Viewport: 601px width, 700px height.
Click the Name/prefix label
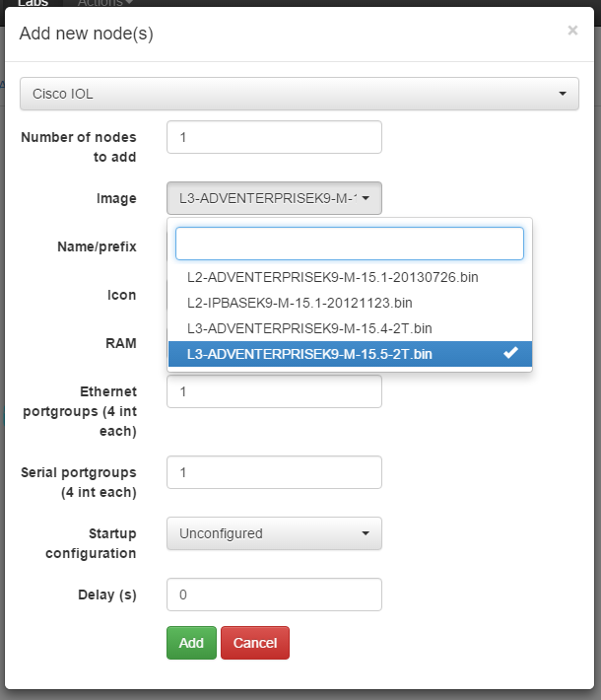pos(97,246)
